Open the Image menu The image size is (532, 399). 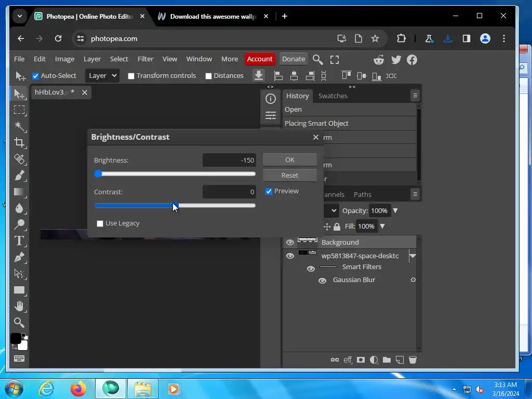click(x=64, y=59)
